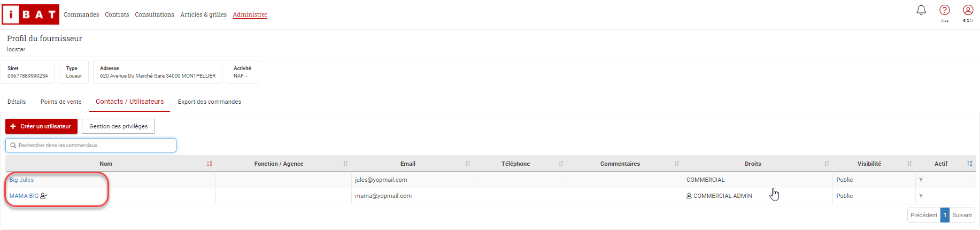Click the iBAT logo
The height and width of the screenshot is (230, 980).
pyautogui.click(x=30, y=14)
